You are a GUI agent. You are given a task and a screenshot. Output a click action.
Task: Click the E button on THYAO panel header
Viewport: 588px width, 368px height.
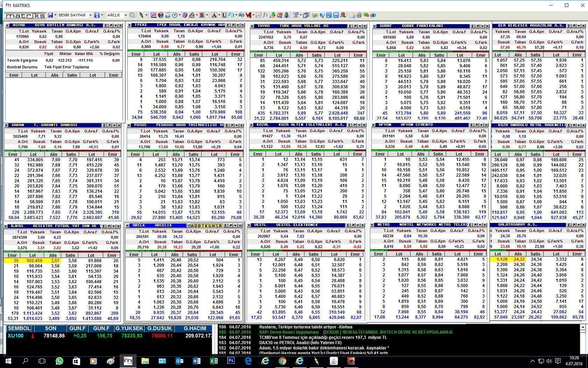coord(350,26)
